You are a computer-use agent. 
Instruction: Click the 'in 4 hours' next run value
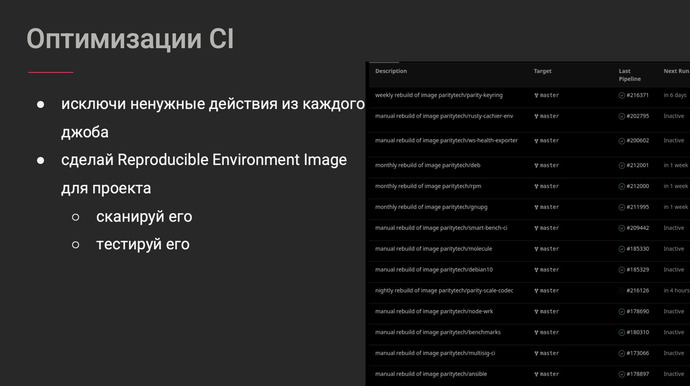(x=676, y=291)
